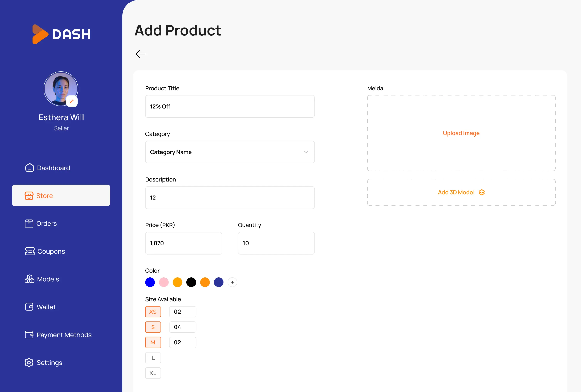
Task: Click the Orders box icon
Action: [x=29, y=223]
